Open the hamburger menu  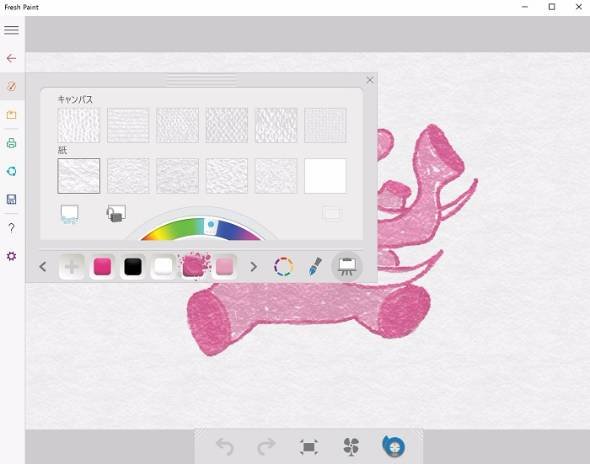pyautogui.click(x=11, y=30)
